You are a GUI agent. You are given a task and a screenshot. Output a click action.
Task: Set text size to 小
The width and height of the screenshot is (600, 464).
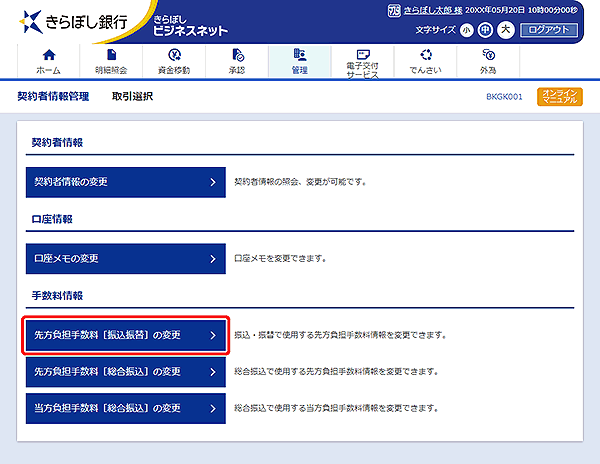pyautogui.click(x=466, y=30)
